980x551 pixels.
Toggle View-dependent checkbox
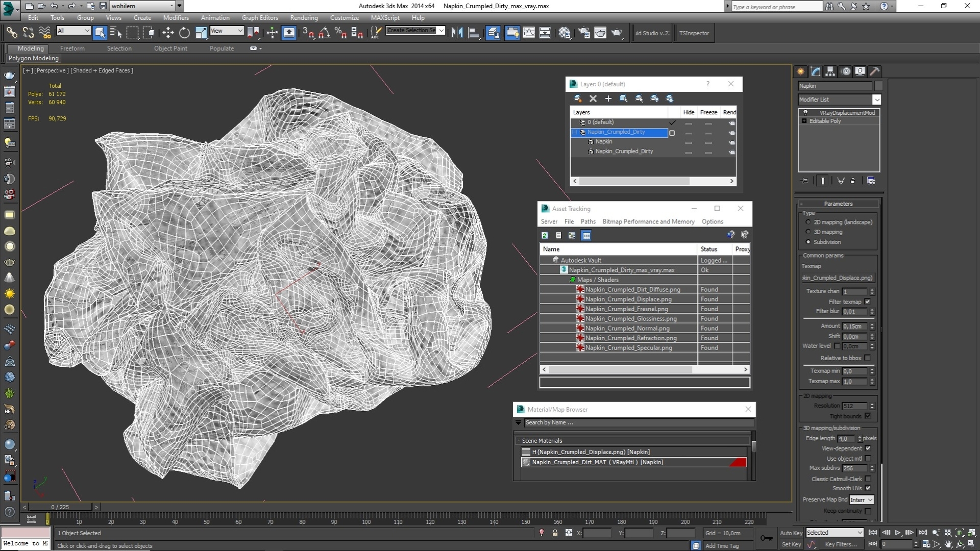coord(867,448)
